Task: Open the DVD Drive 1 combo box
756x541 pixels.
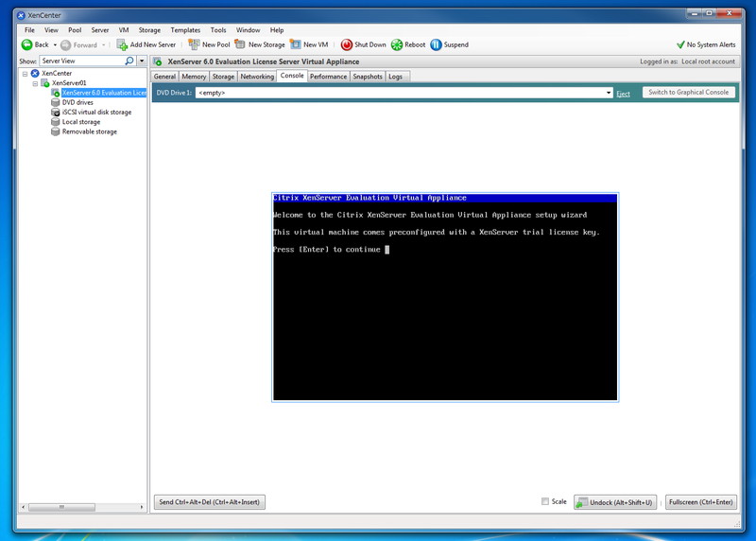Action: coord(404,93)
